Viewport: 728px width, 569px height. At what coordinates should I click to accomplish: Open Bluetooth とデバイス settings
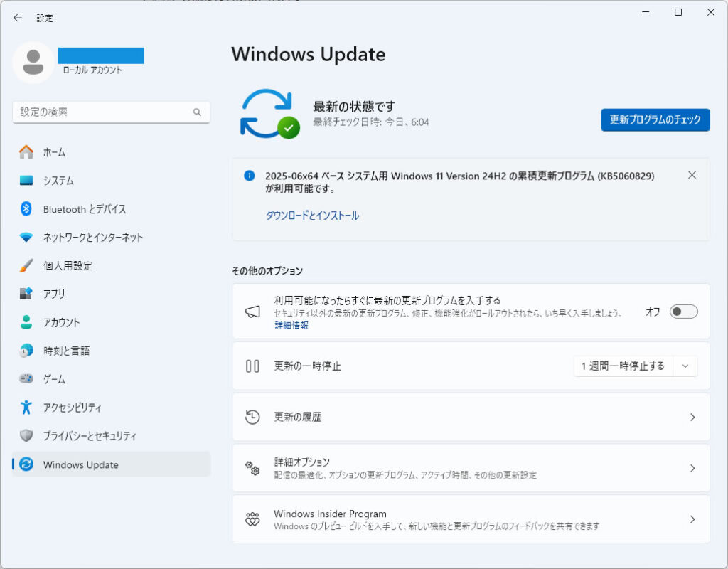coord(112,208)
